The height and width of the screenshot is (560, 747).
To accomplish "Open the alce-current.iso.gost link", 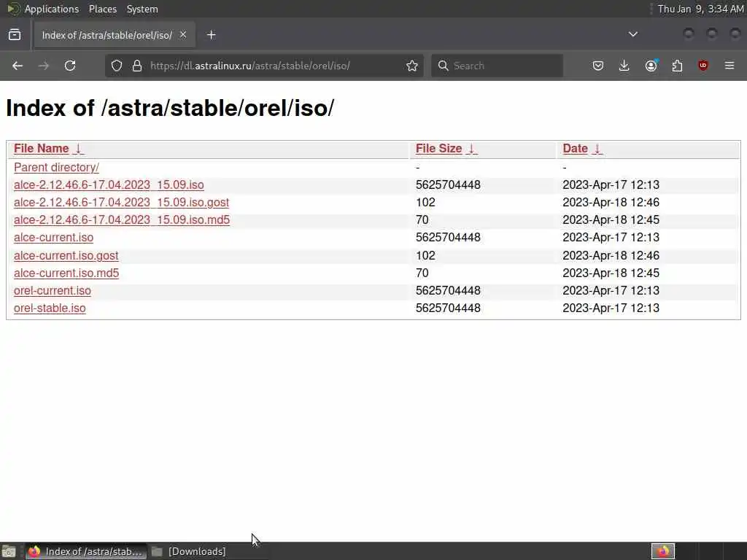I will [66, 256].
